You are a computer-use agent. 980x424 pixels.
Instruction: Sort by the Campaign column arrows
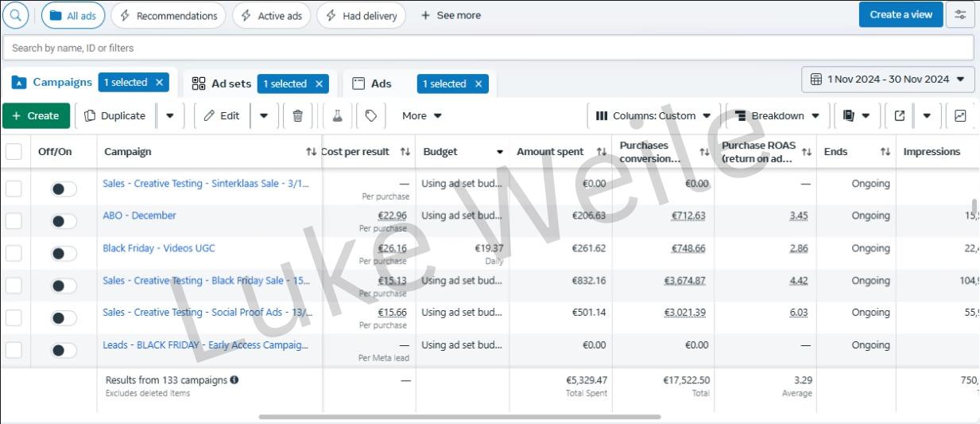(x=312, y=151)
